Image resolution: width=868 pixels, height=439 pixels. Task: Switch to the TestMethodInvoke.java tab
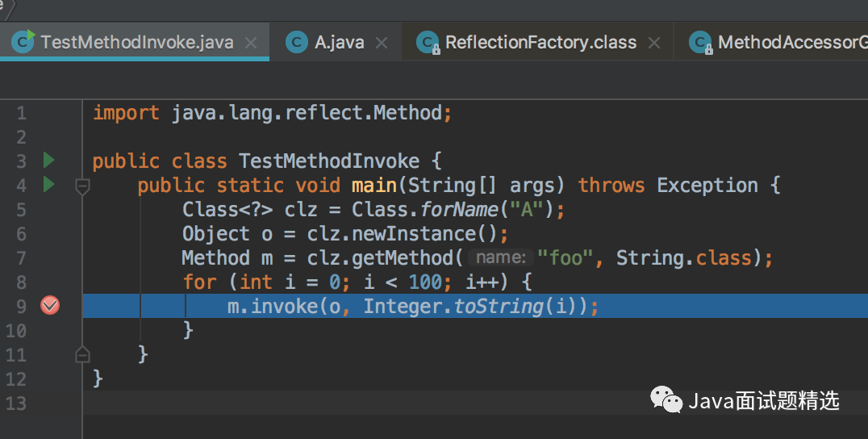coord(135,42)
